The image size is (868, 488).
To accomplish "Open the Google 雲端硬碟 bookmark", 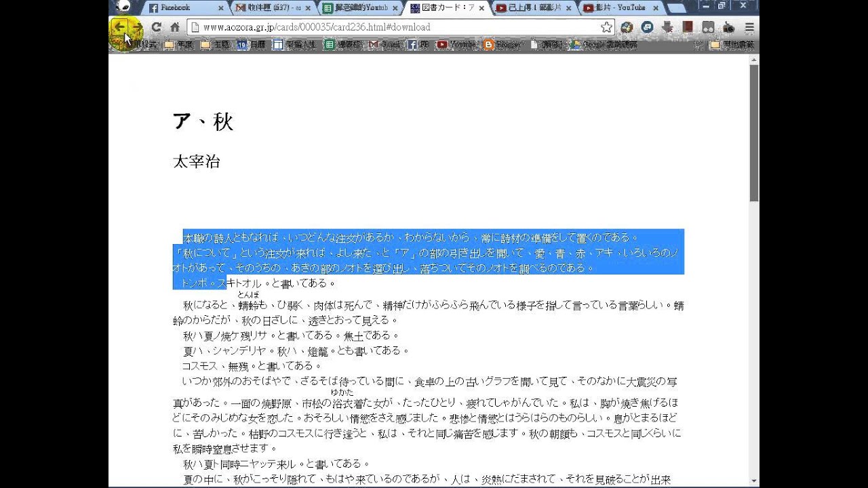I will (603, 45).
